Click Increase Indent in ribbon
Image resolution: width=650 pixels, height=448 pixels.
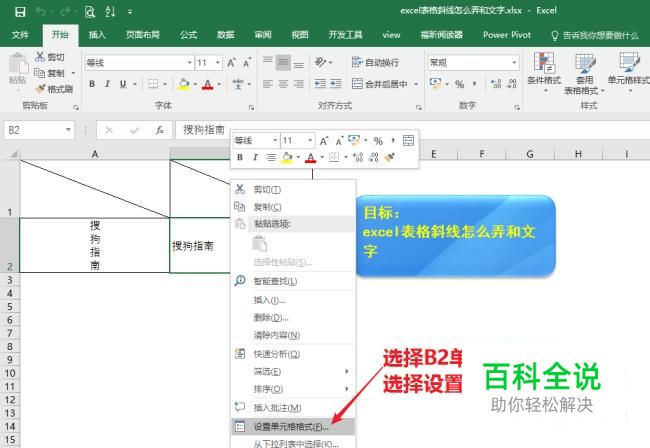(336, 84)
